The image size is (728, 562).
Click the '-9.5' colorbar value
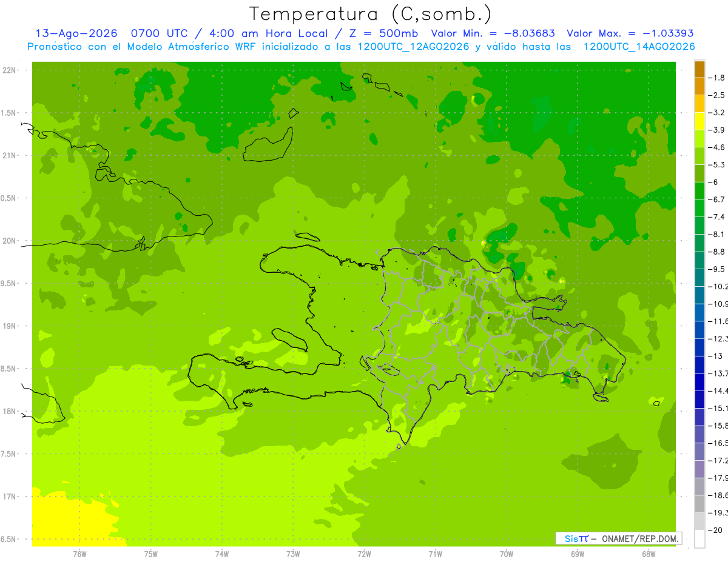[x=717, y=269]
